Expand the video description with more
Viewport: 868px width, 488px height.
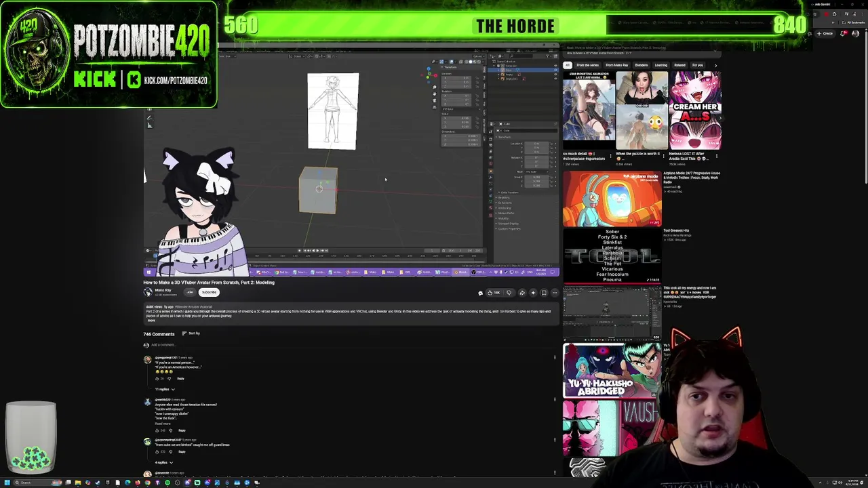pyautogui.click(x=151, y=321)
